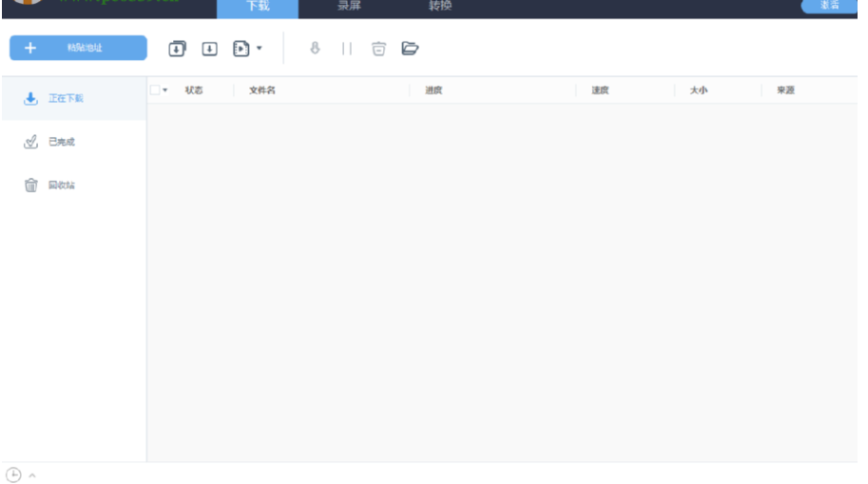Image resolution: width=868 pixels, height=484 pixels.
Task: Open the 回收站 recycle bin in sidebar
Action: [61, 185]
